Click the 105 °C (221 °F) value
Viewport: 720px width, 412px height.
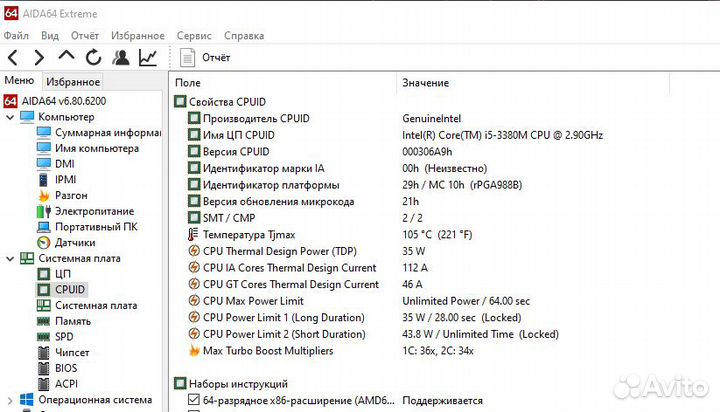click(437, 235)
